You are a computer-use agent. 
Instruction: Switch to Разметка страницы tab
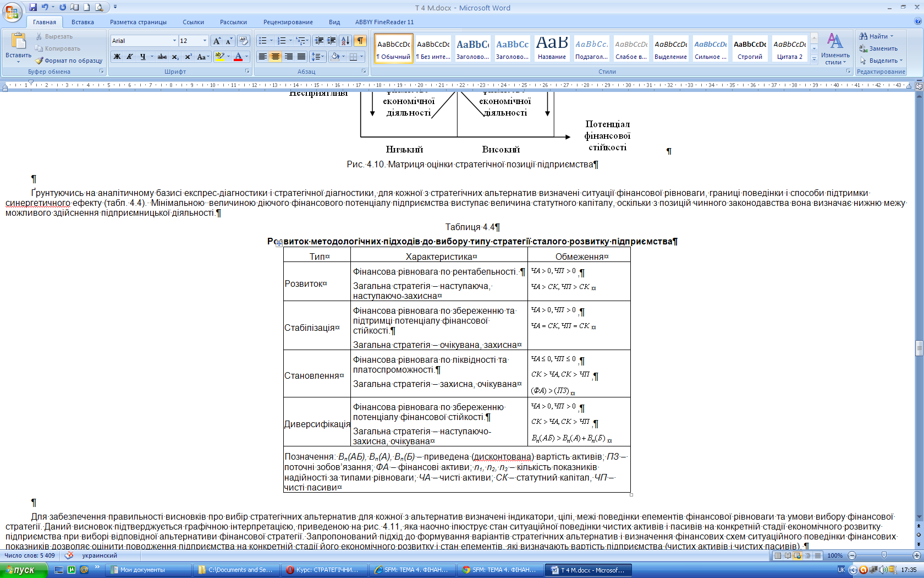click(x=138, y=22)
